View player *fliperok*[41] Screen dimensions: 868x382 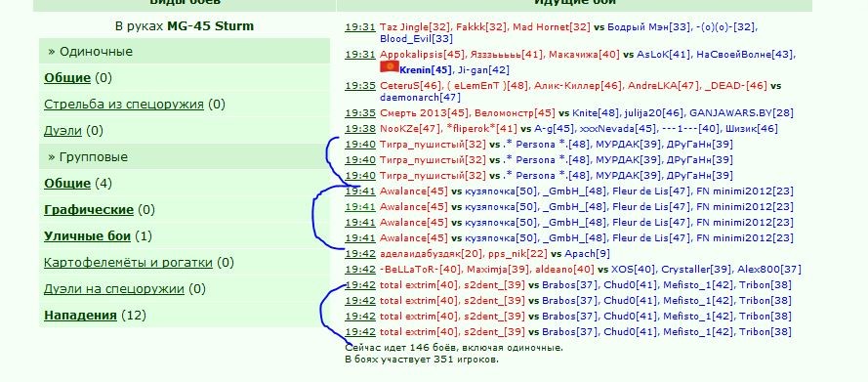tap(481, 128)
